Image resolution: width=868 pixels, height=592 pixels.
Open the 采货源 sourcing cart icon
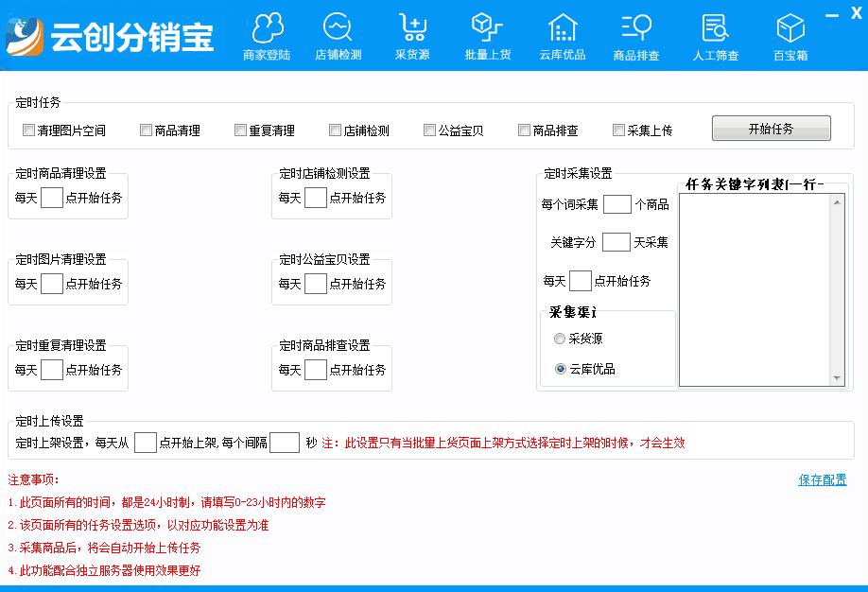pyautogui.click(x=411, y=35)
